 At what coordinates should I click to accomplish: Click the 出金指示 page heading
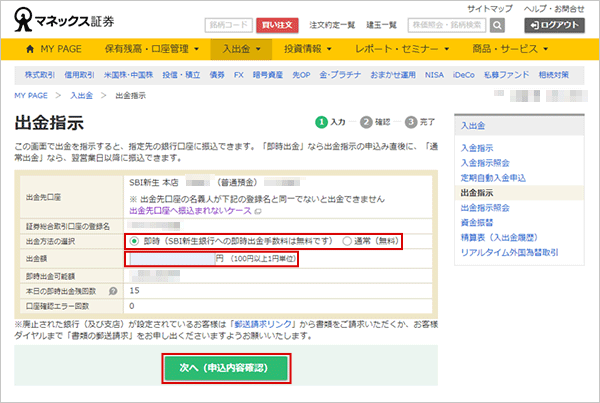(x=49, y=124)
